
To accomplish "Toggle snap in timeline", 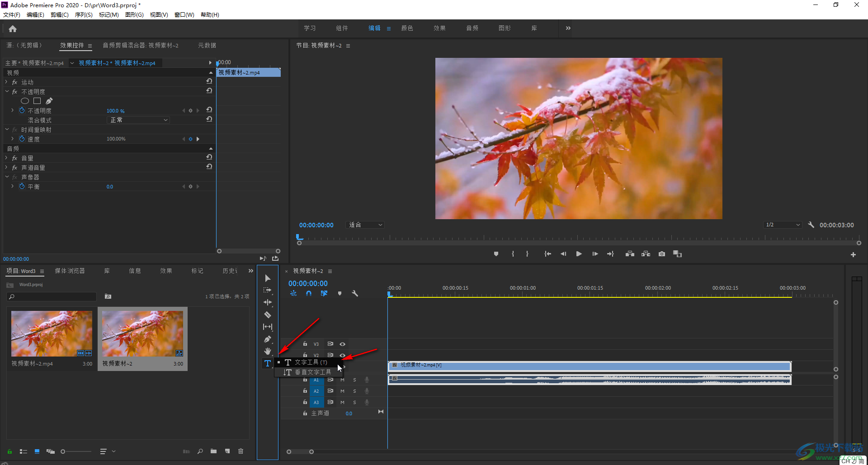I will pos(308,293).
